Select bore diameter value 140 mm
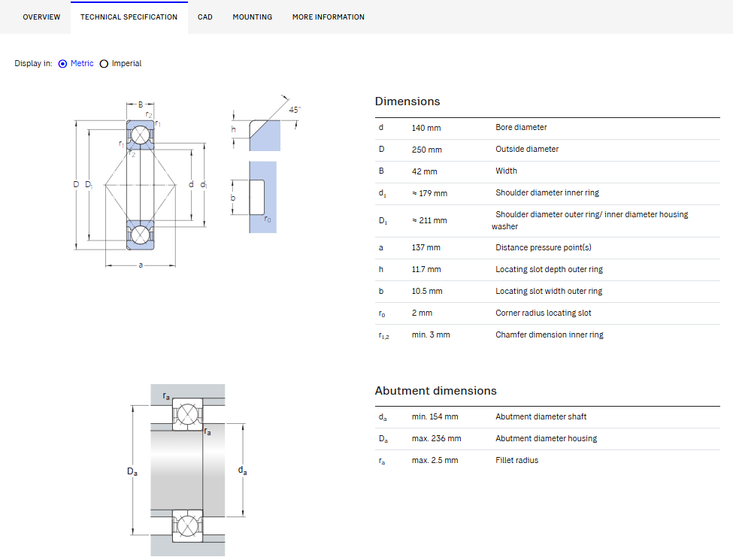The height and width of the screenshot is (560, 733). [x=426, y=128]
